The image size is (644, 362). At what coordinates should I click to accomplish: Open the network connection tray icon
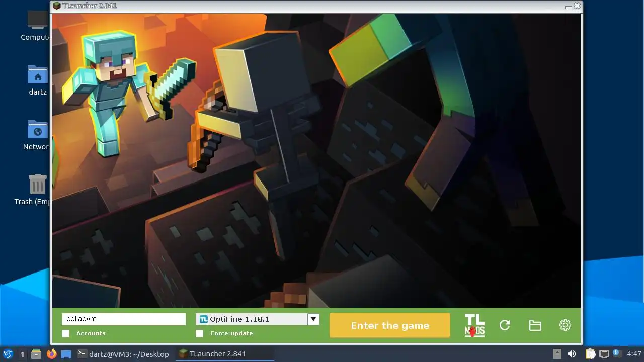(604, 354)
